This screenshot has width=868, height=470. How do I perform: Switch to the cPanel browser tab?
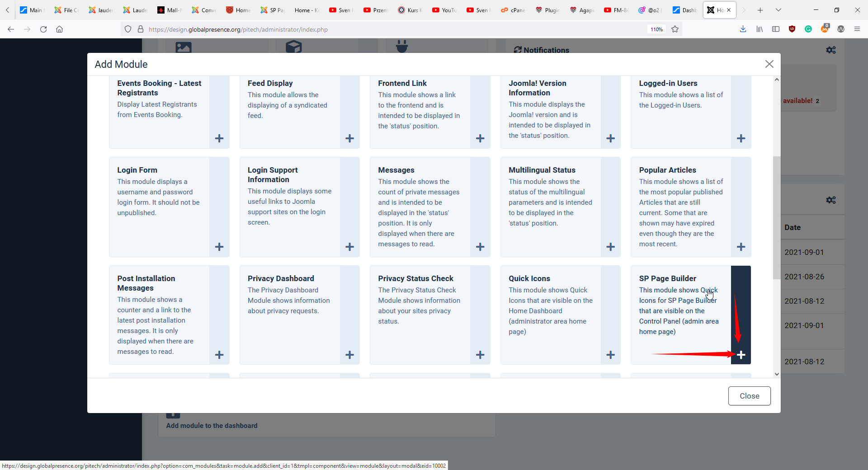click(x=513, y=10)
